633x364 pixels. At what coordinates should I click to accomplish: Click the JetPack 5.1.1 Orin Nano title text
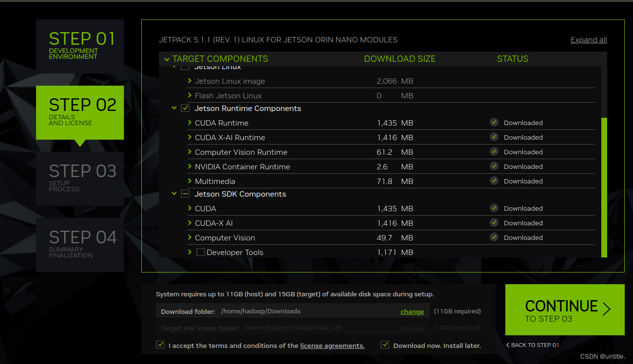tap(278, 40)
